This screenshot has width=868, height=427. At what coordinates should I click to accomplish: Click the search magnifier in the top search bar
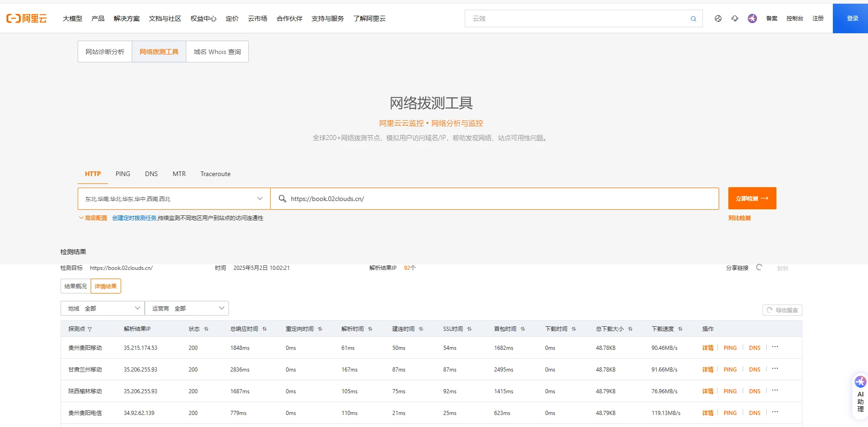(693, 18)
